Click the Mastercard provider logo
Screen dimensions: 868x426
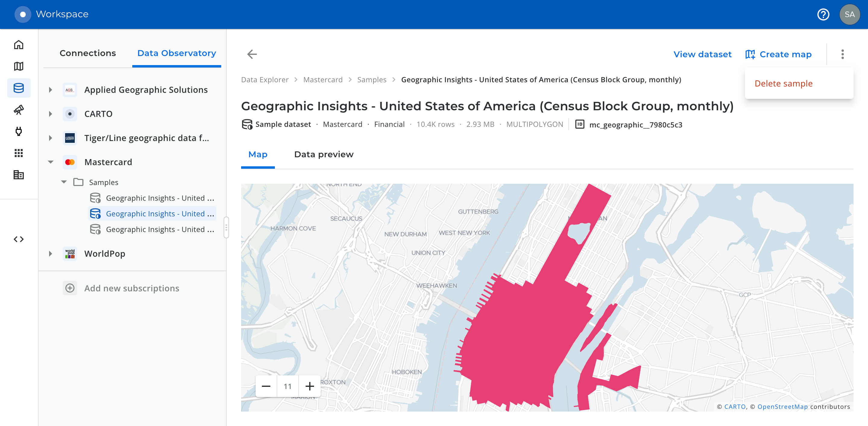pyautogui.click(x=70, y=162)
